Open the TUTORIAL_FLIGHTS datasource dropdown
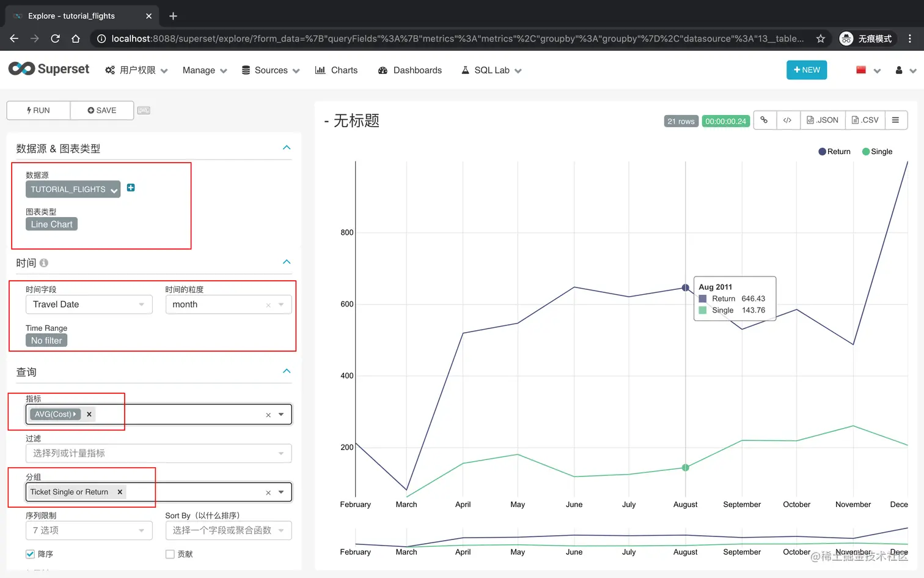Viewport: 924px width, 578px height. point(73,190)
